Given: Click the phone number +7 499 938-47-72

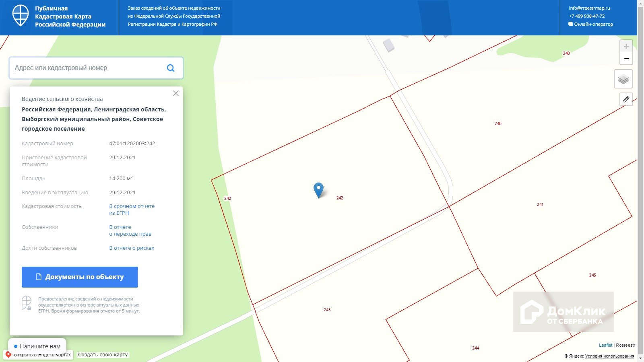Looking at the screenshot, I should point(587,16).
